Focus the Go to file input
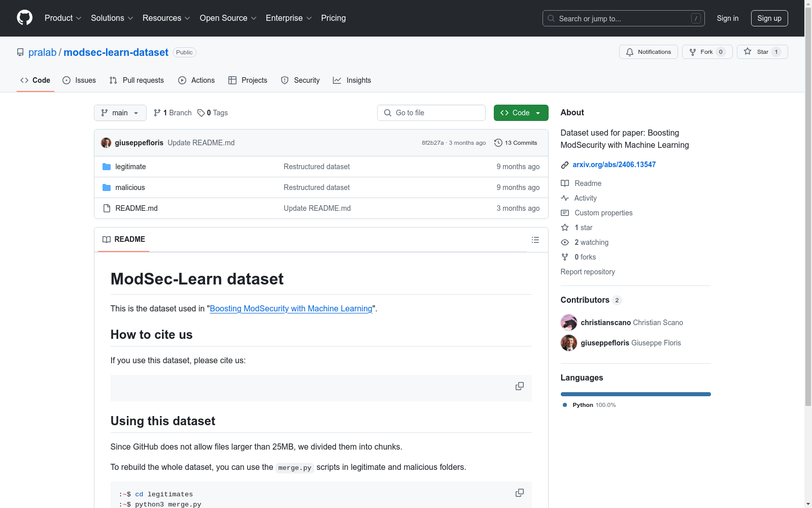This screenshot has height=508, width=812. (x=431, y=113)
